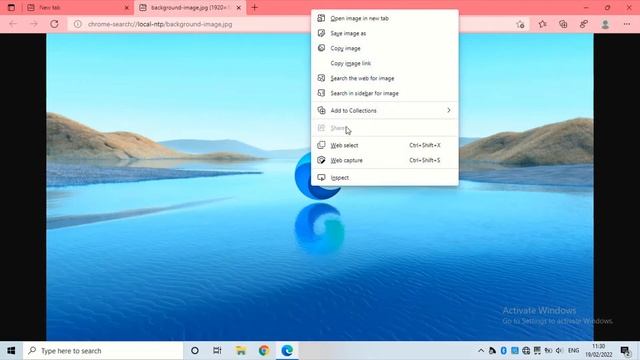
Task: Open the taskbar clock and date
Action: (599, 351)
